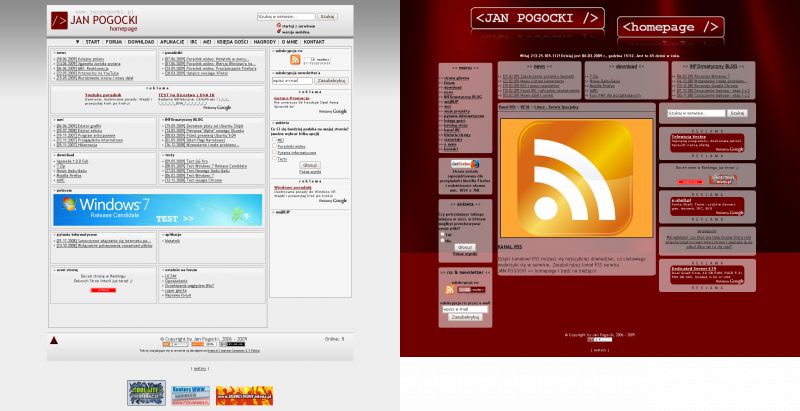800x411 pixels.
Task: Click the Głosuj button in light page ankieta
Action: 310,165
